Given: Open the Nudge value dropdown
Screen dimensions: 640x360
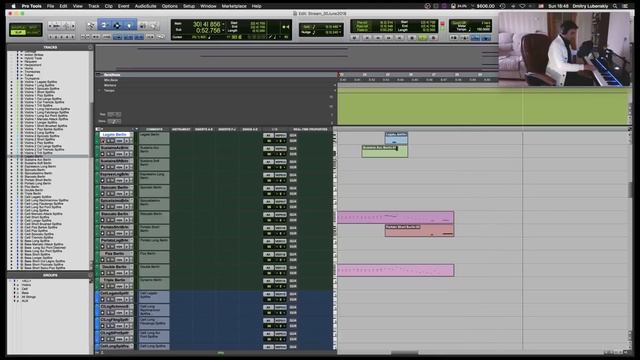Looking at the screenshot, I should click(x=340, y=32).
